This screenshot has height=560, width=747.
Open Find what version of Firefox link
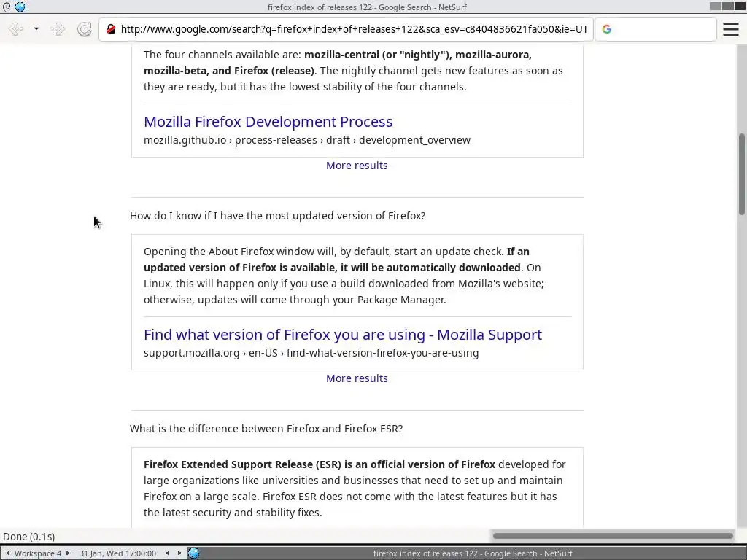pyautogui.click(x=343, y=334)
